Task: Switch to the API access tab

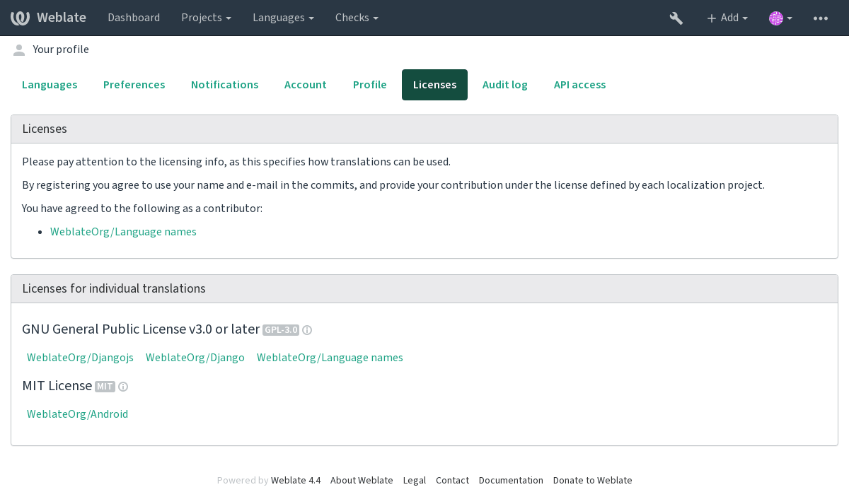Action: tap(579, 85)
